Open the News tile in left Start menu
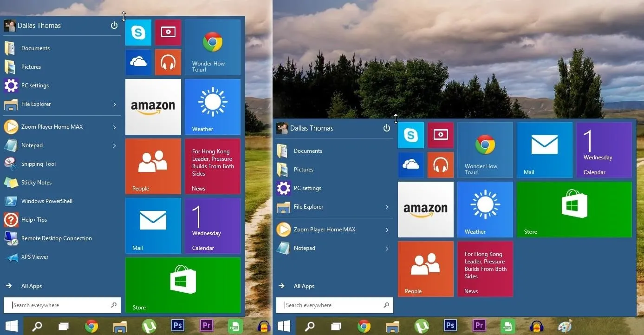 coord(213,166)
